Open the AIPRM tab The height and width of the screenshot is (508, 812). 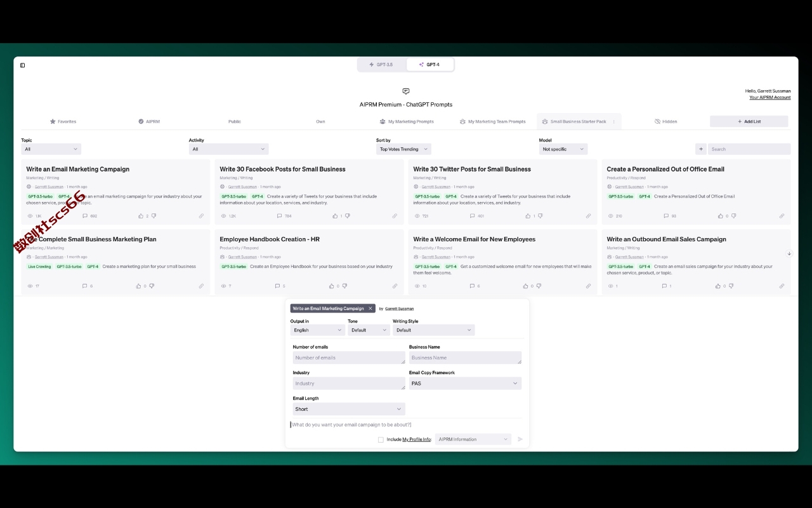(x=149, y=121)
